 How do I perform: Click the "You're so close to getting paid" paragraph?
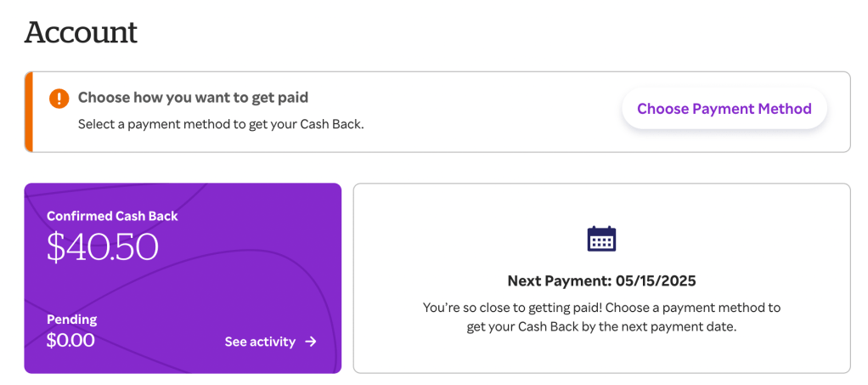click(x=601, y=307)
